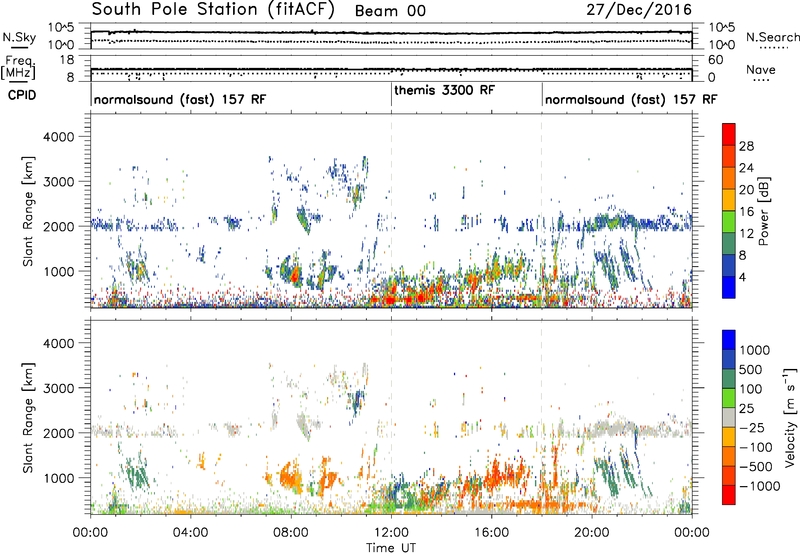Screen dimensions: 800x554
Task: Click the normalsound (fast) label starting at 00:00
Action: pos(180,99)
